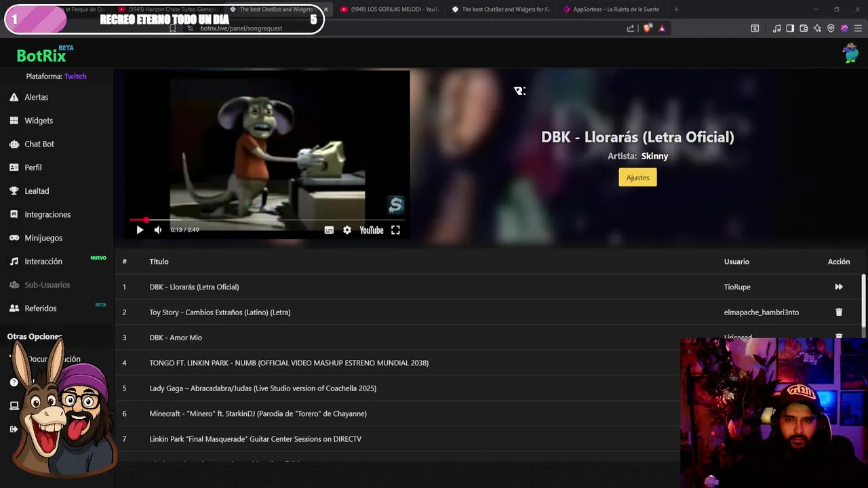The width and height of the screenshot is (868, 488).
Task: Click the Twitch platform link
Action: [75, 77]
